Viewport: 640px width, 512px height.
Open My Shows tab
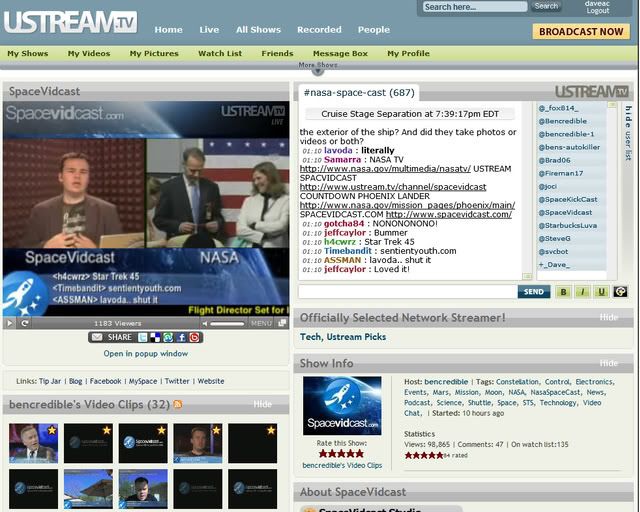point(28,53)
